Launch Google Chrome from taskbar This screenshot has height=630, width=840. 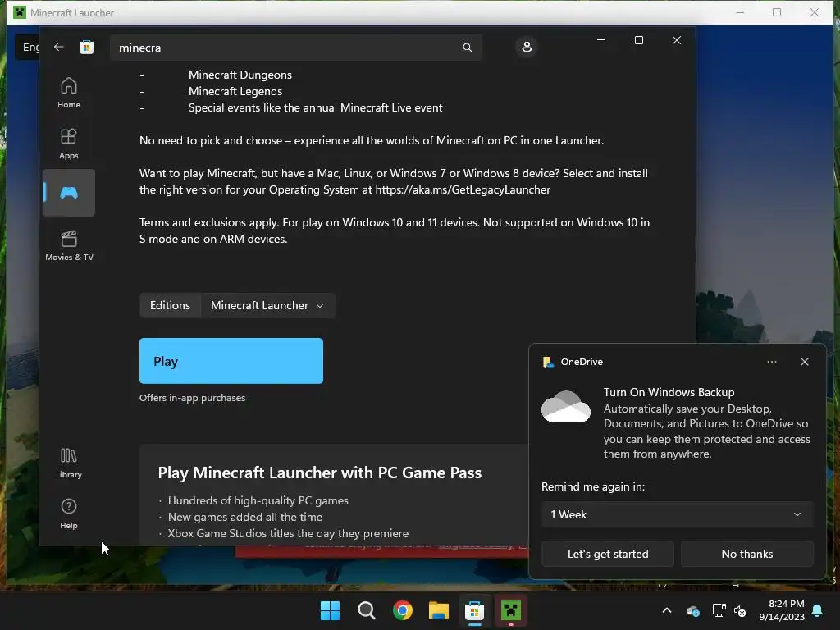402,610
